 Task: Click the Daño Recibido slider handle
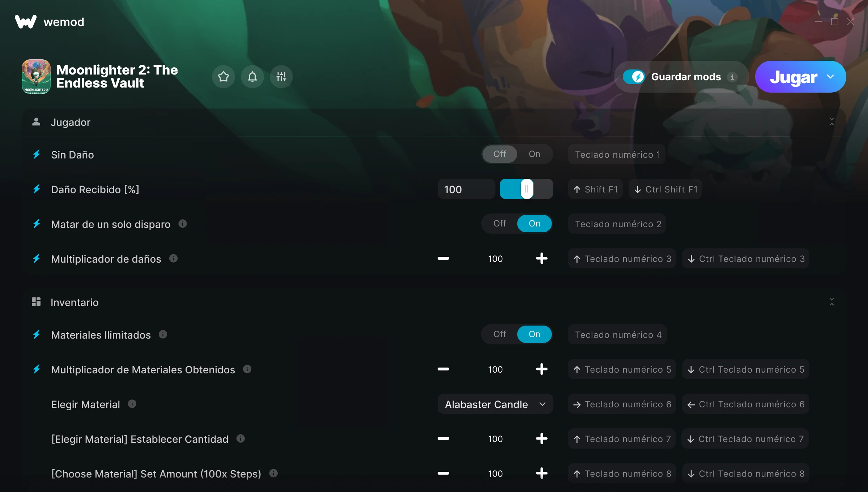click(527, 189)
